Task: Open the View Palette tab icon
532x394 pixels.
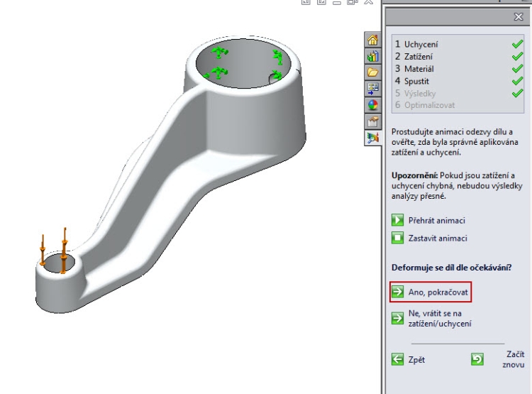Action: [372, 89]
